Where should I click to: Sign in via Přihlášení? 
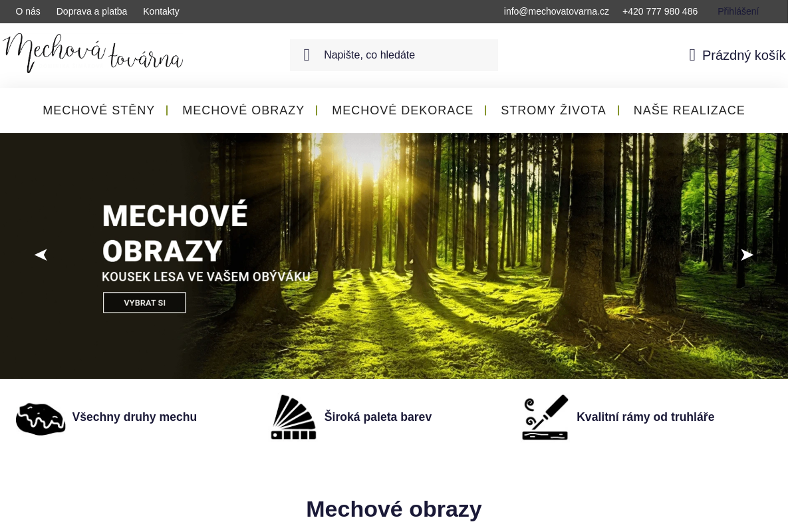738,11
